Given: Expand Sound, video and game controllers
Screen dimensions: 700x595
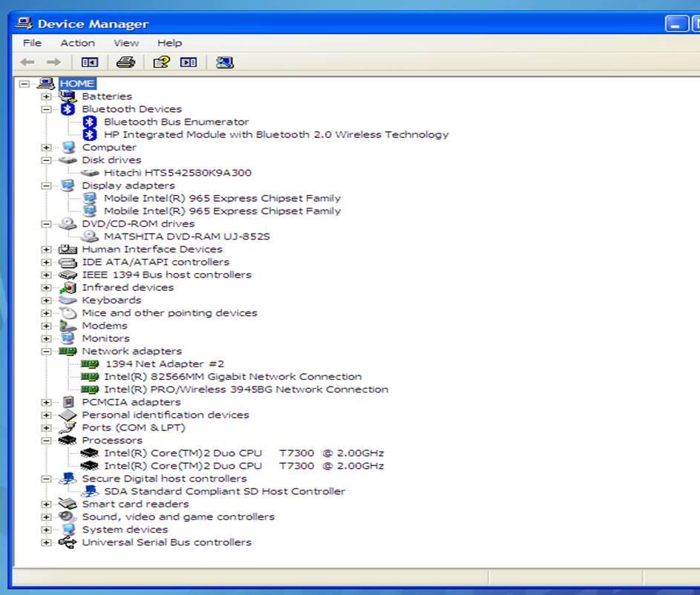Looking at the screenshot, I should (x=47, y=517).
